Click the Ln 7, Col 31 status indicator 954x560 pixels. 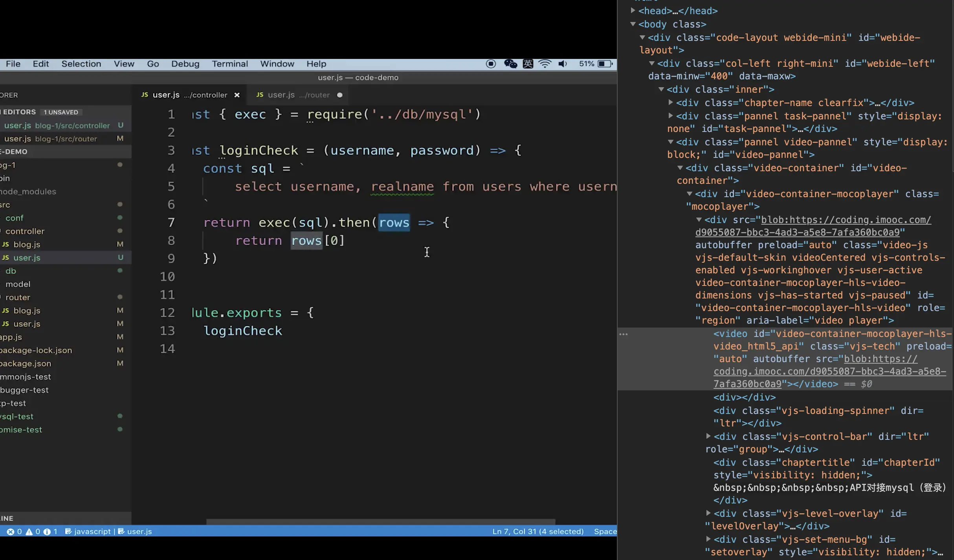[538, 531]
